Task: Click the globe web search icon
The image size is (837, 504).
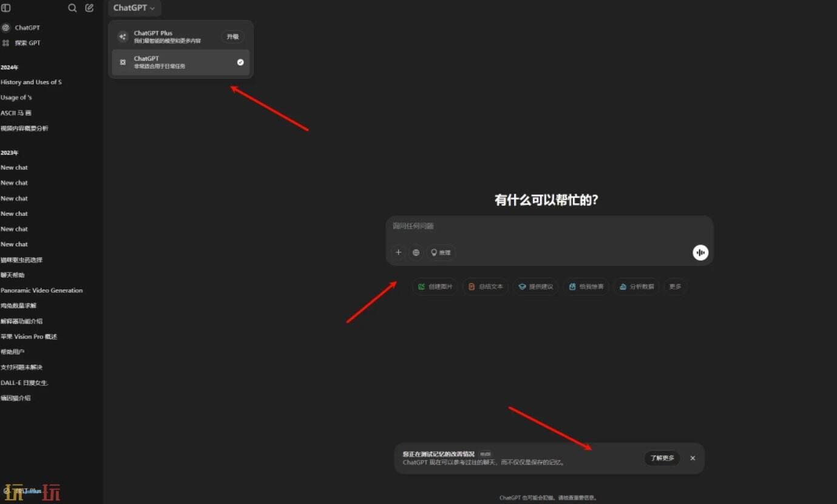Action: point(416,252)
